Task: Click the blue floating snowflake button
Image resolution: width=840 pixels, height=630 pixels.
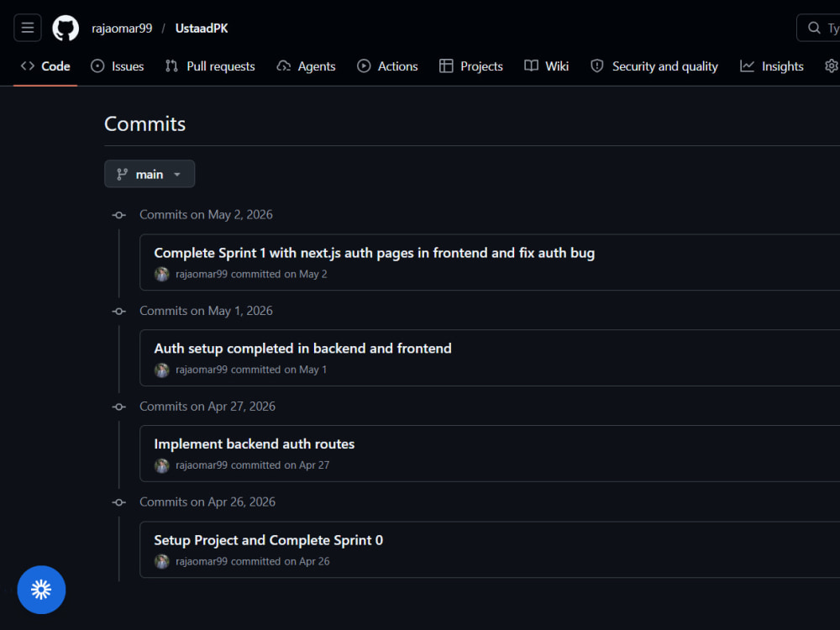Action: pyautogui.click(x=41, y=590)
